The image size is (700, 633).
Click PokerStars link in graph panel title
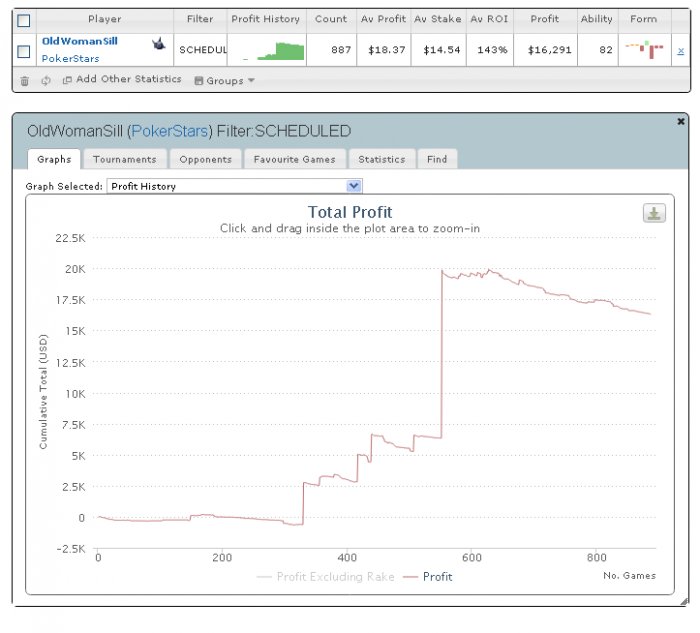[170, 131]
